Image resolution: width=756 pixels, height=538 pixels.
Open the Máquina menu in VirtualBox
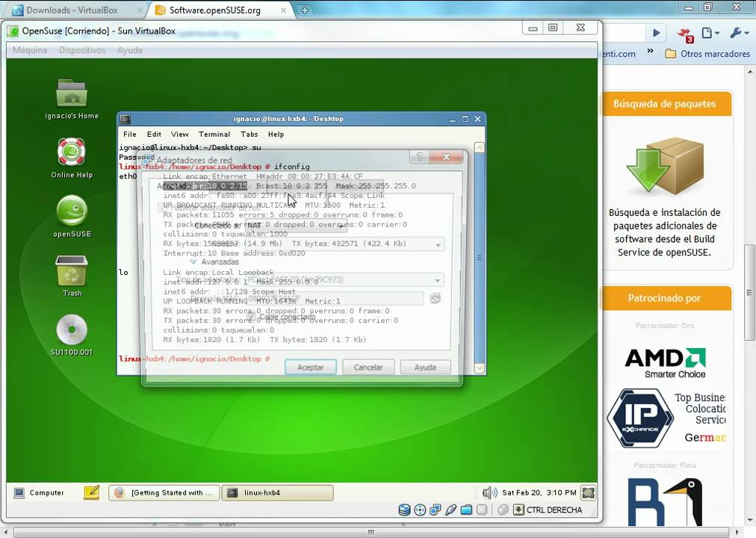[x=30, y=50]
